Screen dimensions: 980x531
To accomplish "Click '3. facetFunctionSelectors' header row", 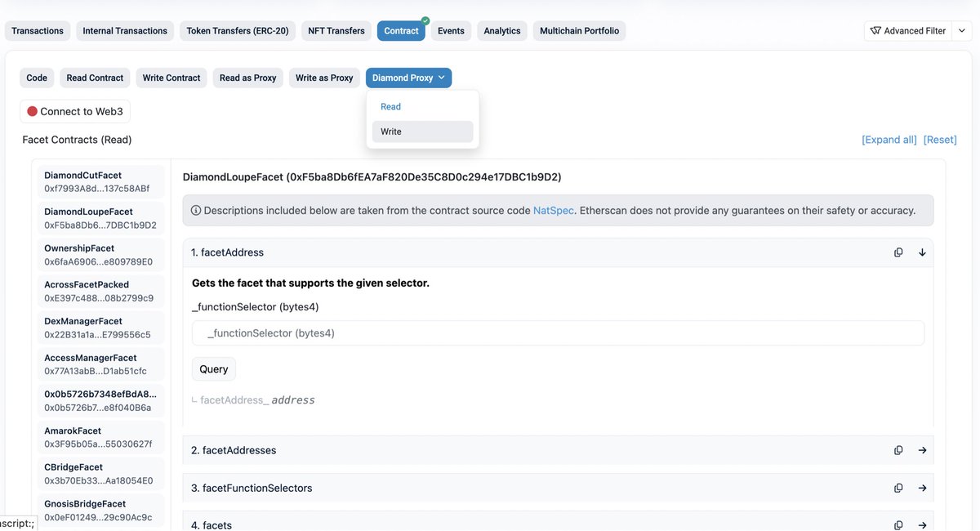I will (558, 488).
